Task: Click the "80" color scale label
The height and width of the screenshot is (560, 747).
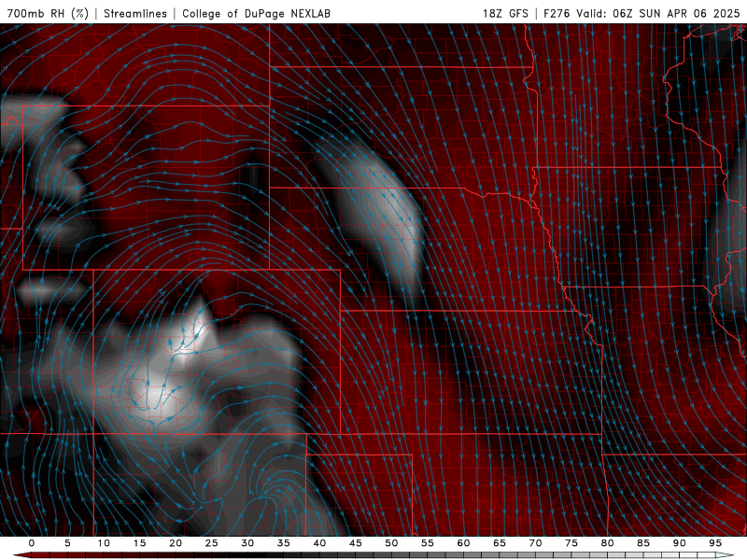Action: (x=607, y=543)
